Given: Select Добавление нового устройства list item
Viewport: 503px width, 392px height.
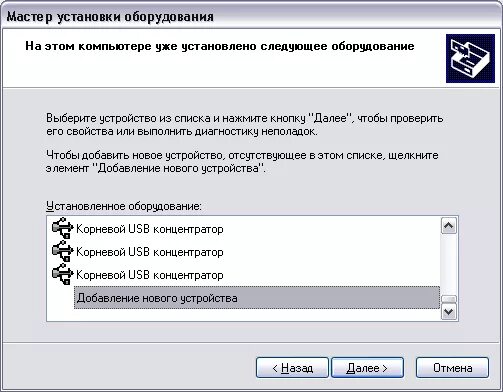Looking at the screenshot, I should pyautogui.click(x=257, y=298).
